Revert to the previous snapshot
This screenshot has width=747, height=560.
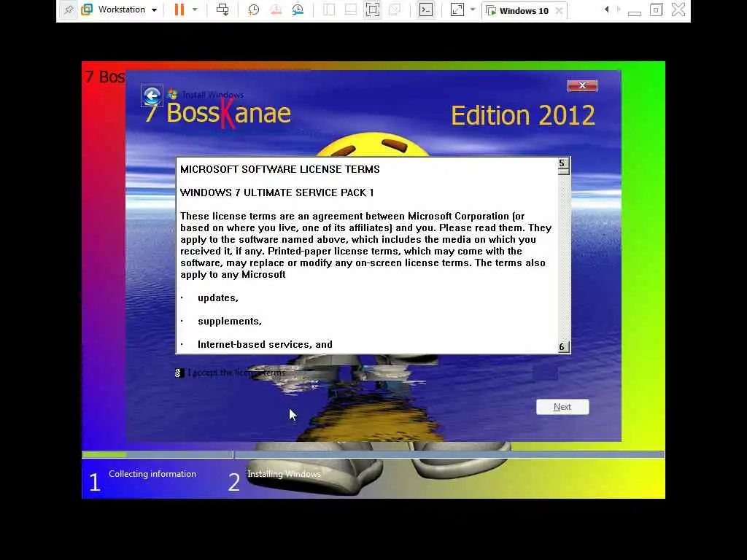275,9
